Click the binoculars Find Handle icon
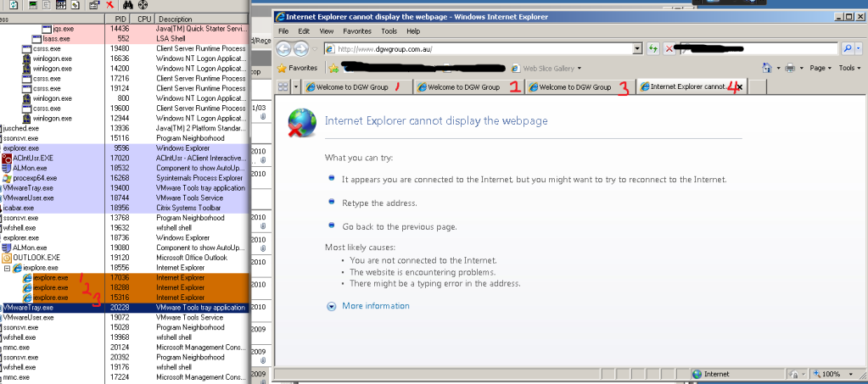 pyautogui.click(x=127, y=4)
